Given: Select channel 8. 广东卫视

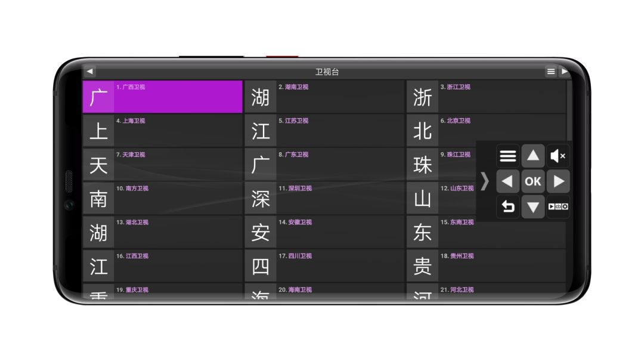Looking at the screenshot, I should tap(324, 165).
